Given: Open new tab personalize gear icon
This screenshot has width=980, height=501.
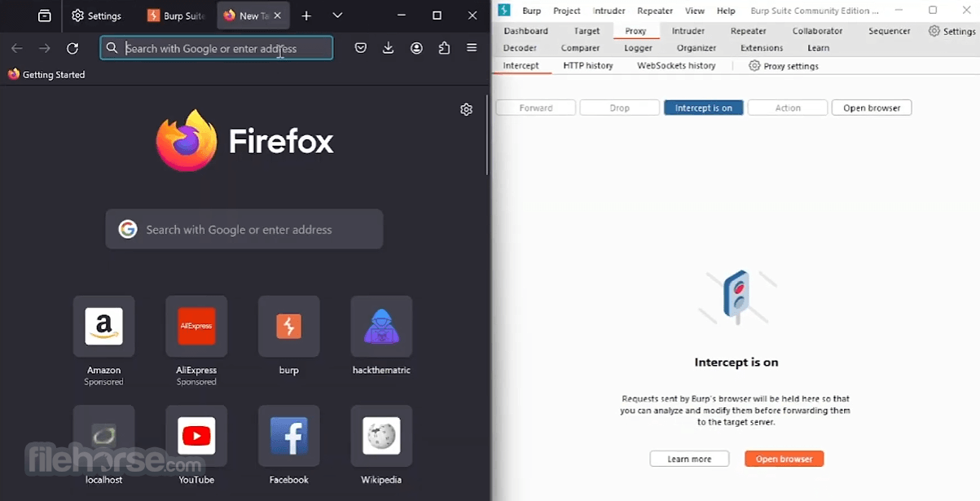Looking at the screenshot, I should (x=466, y=109).
